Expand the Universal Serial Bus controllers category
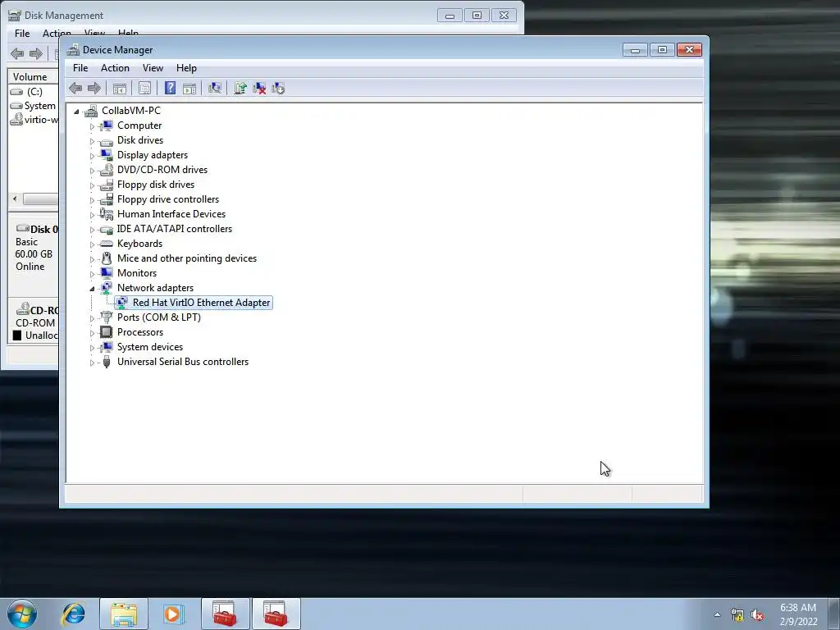This screenshot has width=840, height=630. [x=92, y=363]
